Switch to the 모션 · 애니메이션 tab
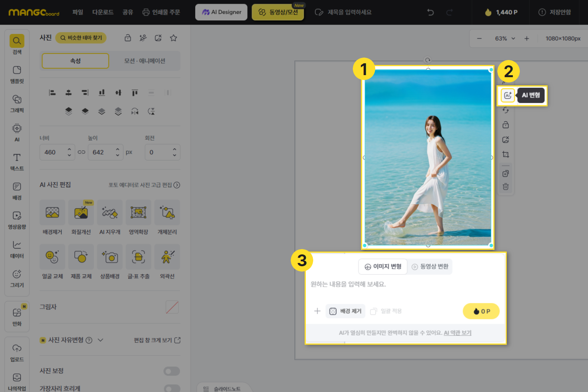The height and width of the screenshot is (392, 588). [x=145, y=61]
